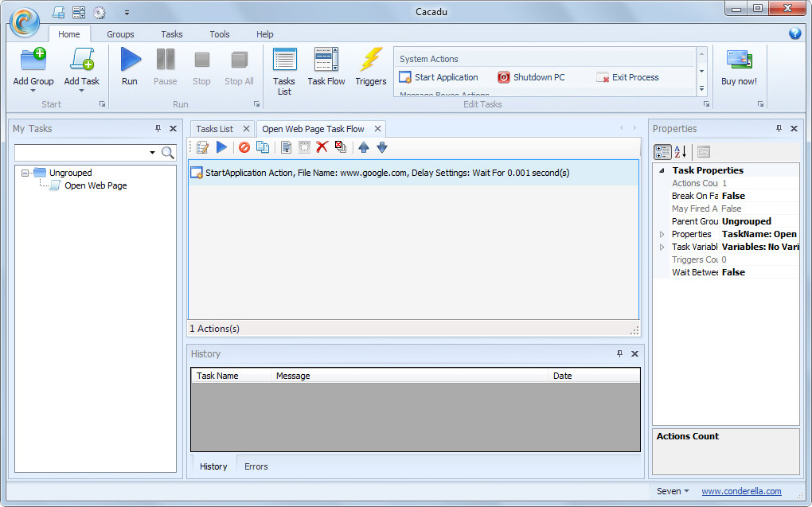Move action up with the blue arrow
Screen dimensions: 812x507
[364, 147]
